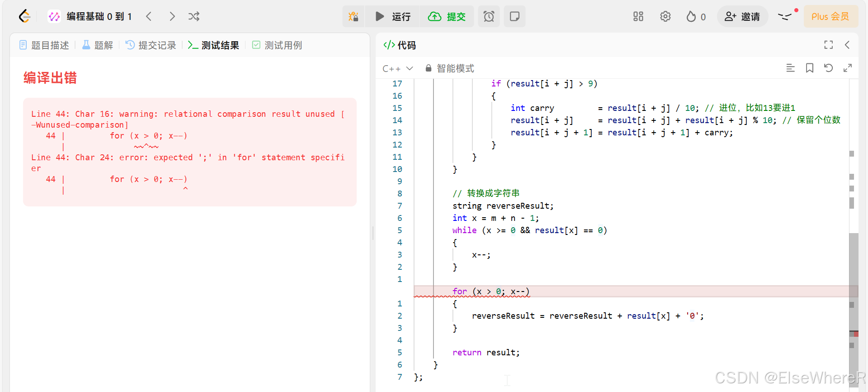Select the 测试结果 tab
868x392 pixels.
tap(213, 45)
